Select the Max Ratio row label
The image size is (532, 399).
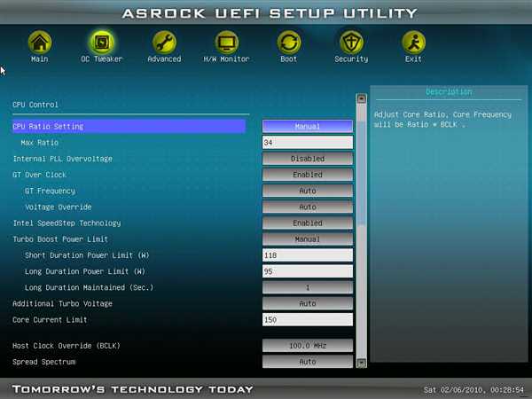(39, 143)
